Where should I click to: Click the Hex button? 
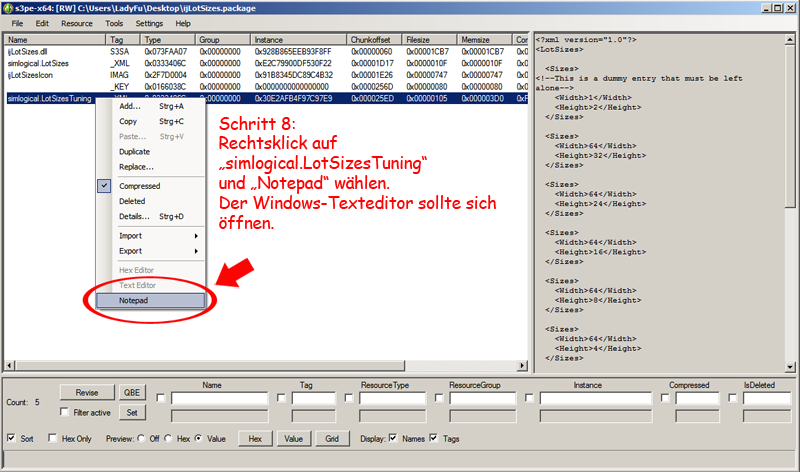(255, 439)
